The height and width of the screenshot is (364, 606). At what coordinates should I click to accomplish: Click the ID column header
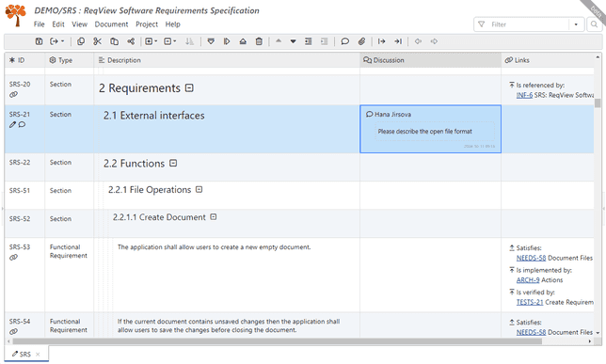(x=24, y=60)
